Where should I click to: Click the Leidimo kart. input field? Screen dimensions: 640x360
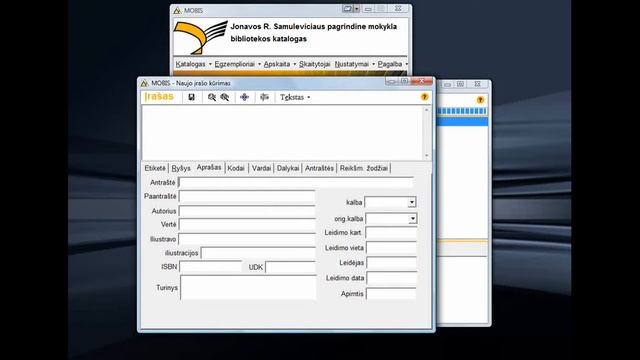(391, 233)
